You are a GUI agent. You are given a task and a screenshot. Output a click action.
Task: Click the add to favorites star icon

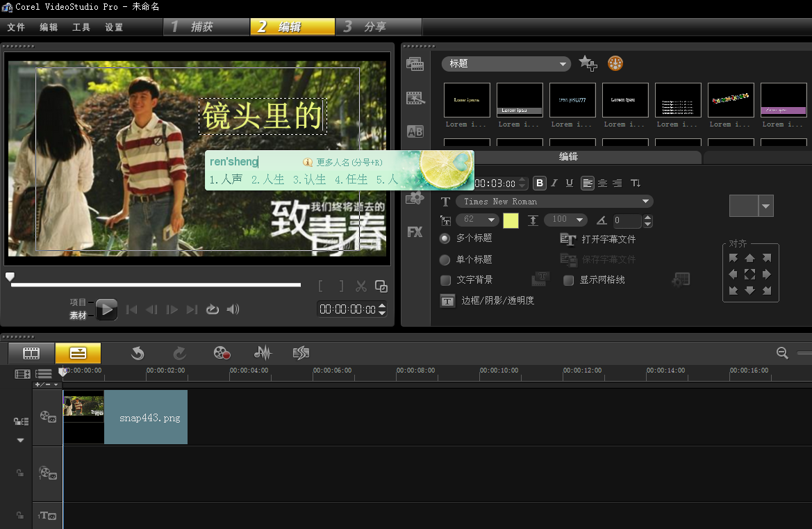pos(588,63)
